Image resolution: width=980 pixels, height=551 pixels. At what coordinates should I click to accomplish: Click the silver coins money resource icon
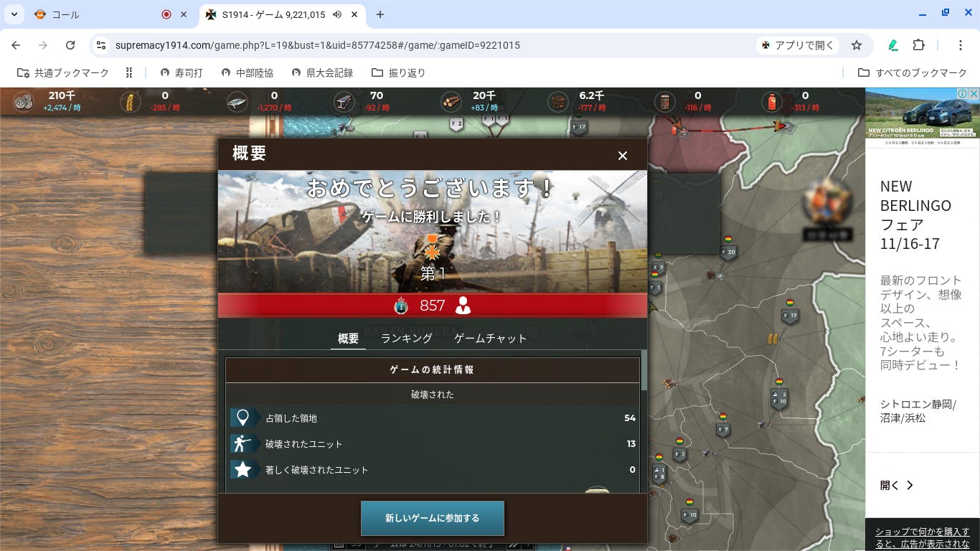(24, 102)
